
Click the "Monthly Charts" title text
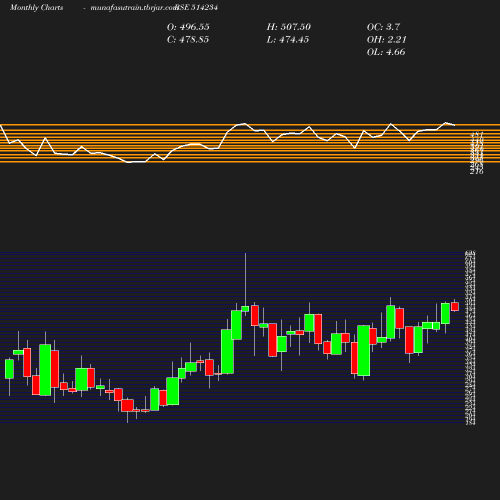click(x=37, y=8)
